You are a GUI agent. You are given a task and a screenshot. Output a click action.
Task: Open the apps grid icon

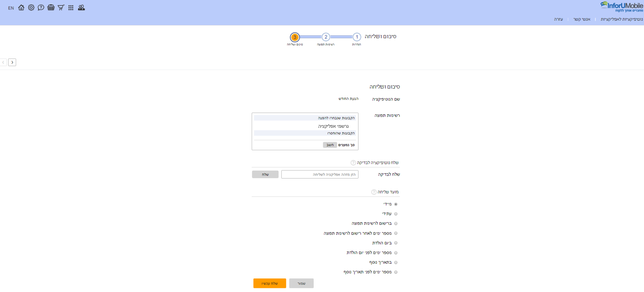[71, 8]
